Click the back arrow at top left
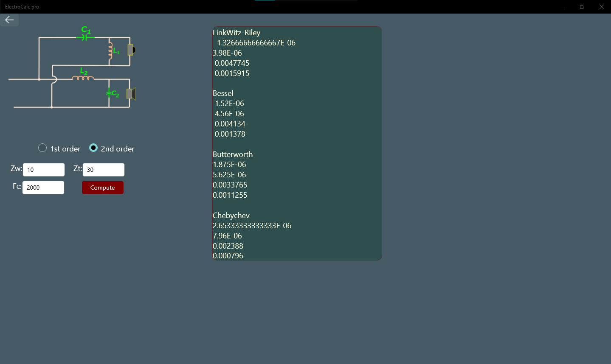Viewport: 611px width, 364px height. tap(9, 20)
